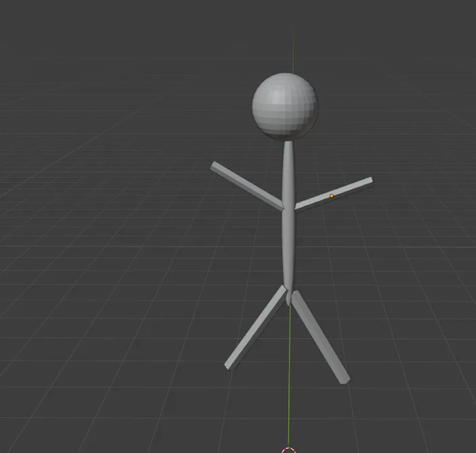Click the orange origin point on the arm
This screenshot has height=453, width=476.
[332, 196]
